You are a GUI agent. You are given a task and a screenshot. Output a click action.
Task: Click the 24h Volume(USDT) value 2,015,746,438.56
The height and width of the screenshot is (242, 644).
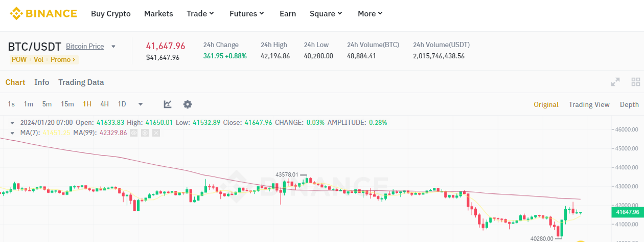click(439, 56)
